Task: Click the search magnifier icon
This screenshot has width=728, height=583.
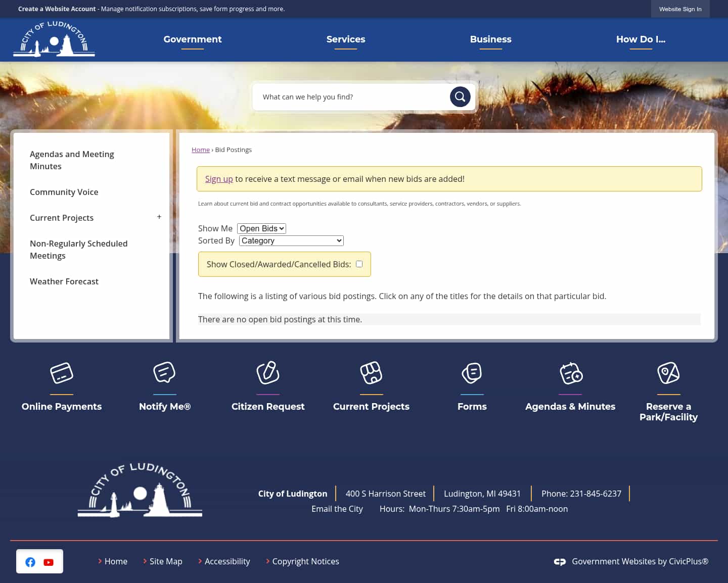Action: 460,96
